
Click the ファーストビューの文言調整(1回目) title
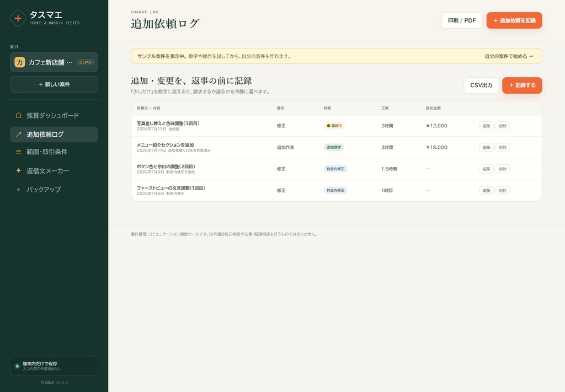(171, 188)
